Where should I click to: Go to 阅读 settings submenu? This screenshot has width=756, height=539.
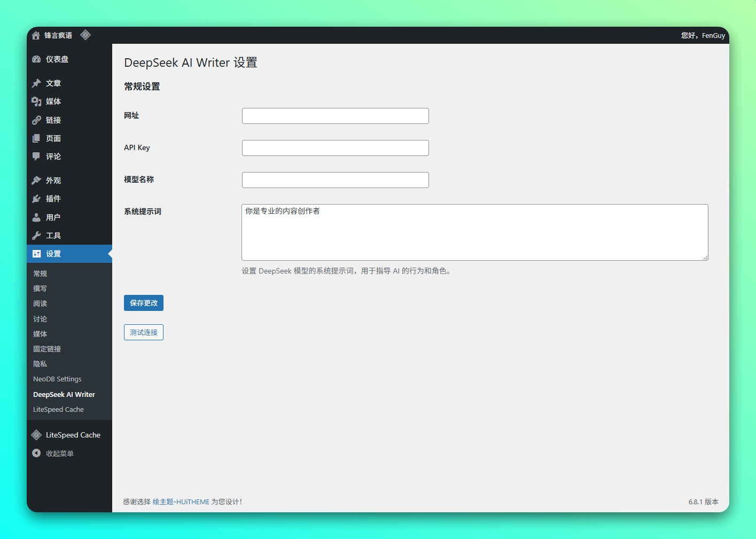coord(40,303)
